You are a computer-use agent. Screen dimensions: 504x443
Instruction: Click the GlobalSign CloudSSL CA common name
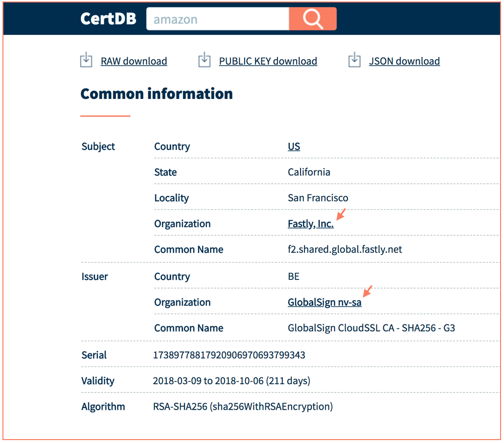(371, 328)
